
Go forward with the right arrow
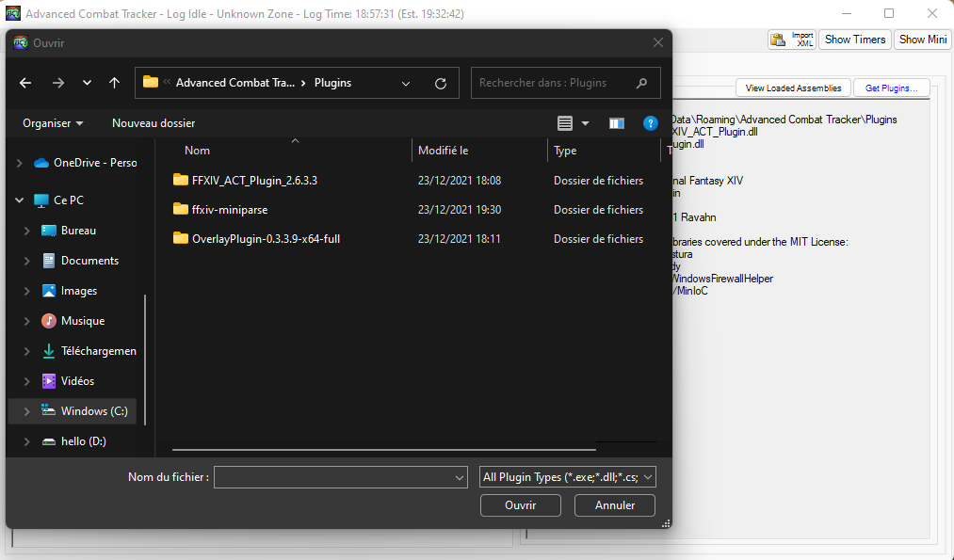click(x=57, y=83)
